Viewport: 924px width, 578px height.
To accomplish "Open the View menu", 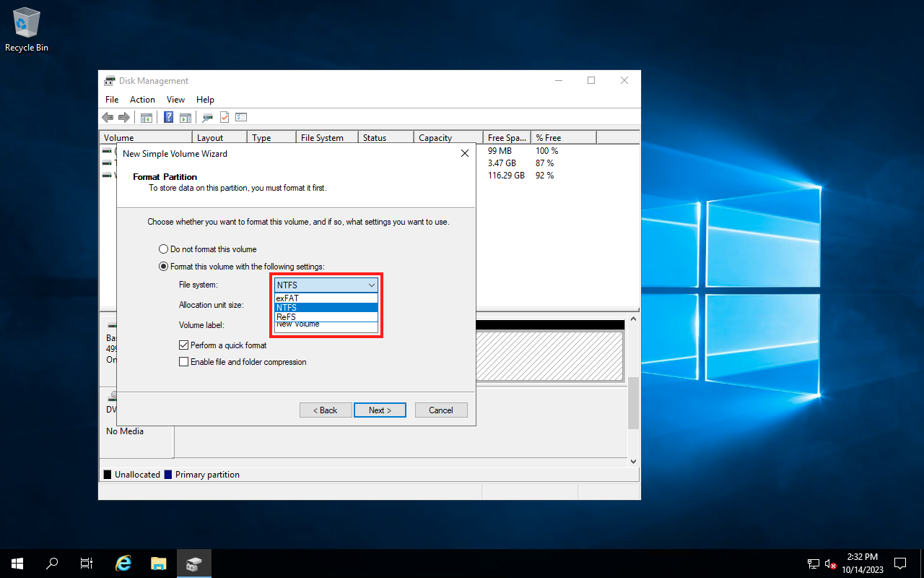I will click(175, 100).
